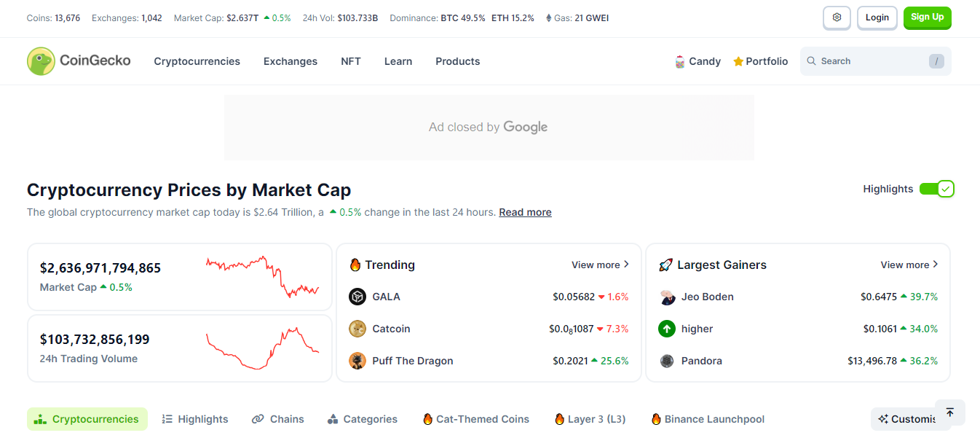Open the Pandora gainer row name
The image size is (980, 438).
[702, 361]
